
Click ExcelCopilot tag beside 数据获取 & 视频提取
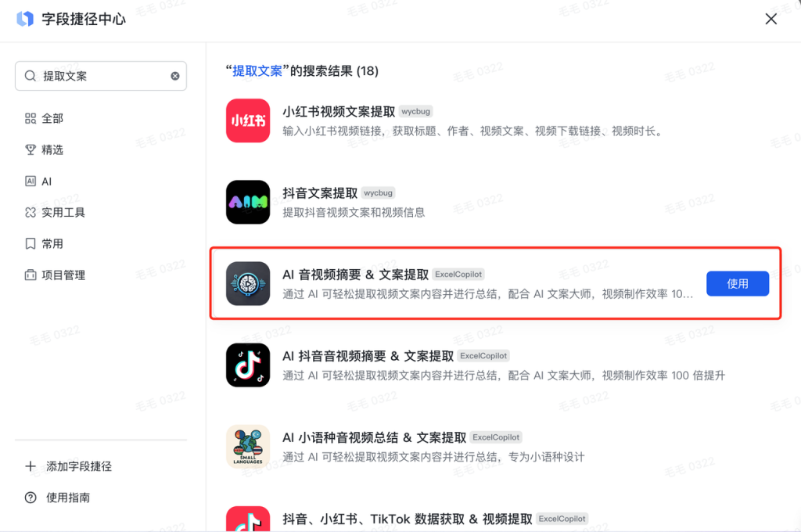[562, 519]
